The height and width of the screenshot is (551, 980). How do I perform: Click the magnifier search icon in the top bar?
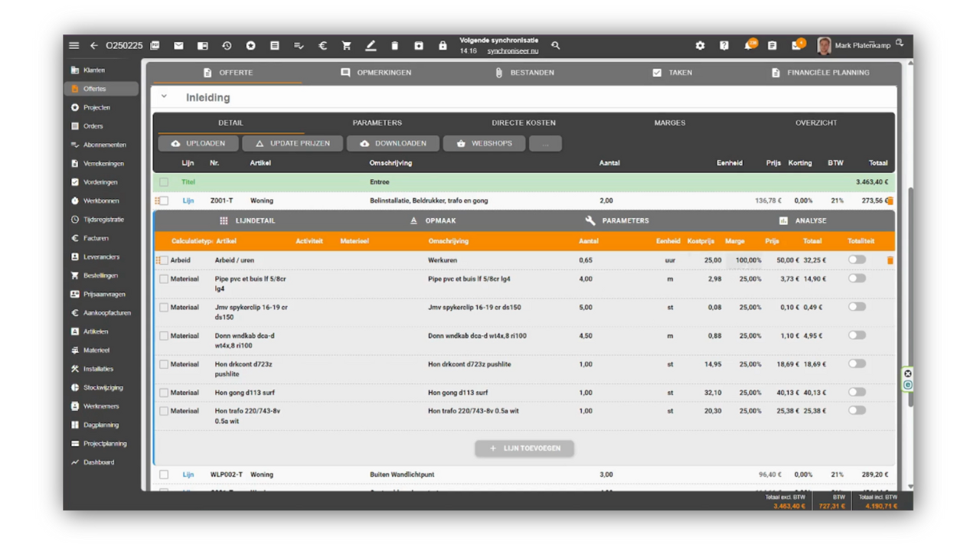556,46
